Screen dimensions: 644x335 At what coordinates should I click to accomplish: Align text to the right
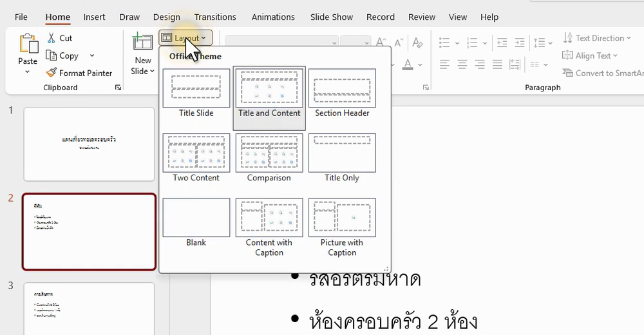point(480,64)
